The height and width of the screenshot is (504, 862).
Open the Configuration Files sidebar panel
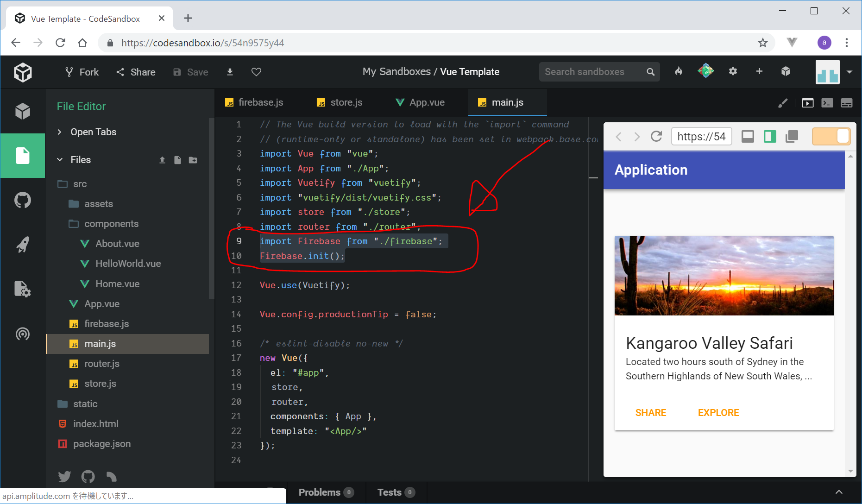click(x=22, y=289)
